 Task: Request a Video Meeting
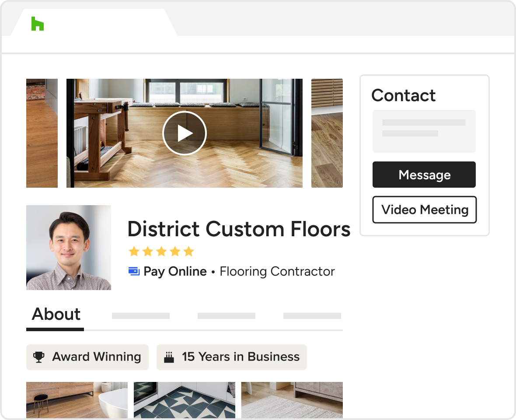(424, 210)
